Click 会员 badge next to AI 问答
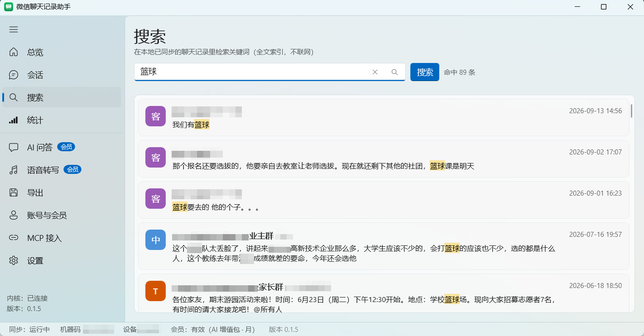Image resolution: width=644 pixels, height=336 pixels. (66, 147)
